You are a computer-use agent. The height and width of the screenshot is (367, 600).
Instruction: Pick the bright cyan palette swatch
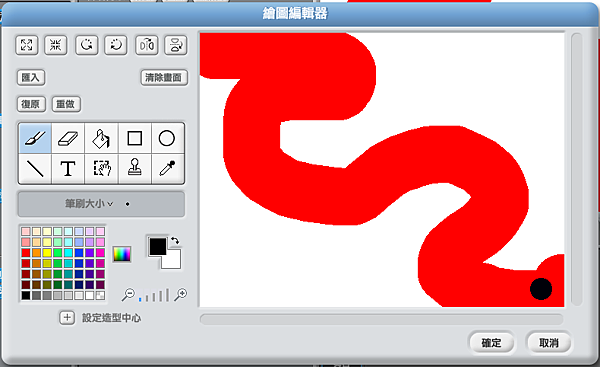pyautogui.click(x=68, y=253)
